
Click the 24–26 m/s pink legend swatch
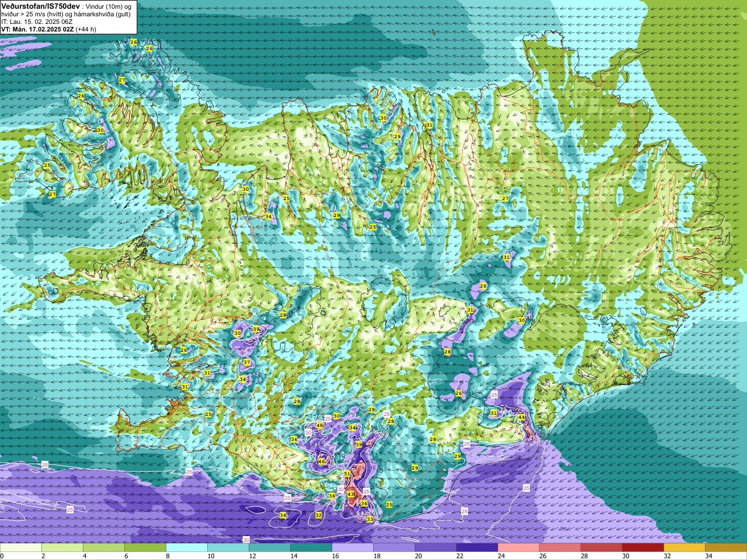518,548
